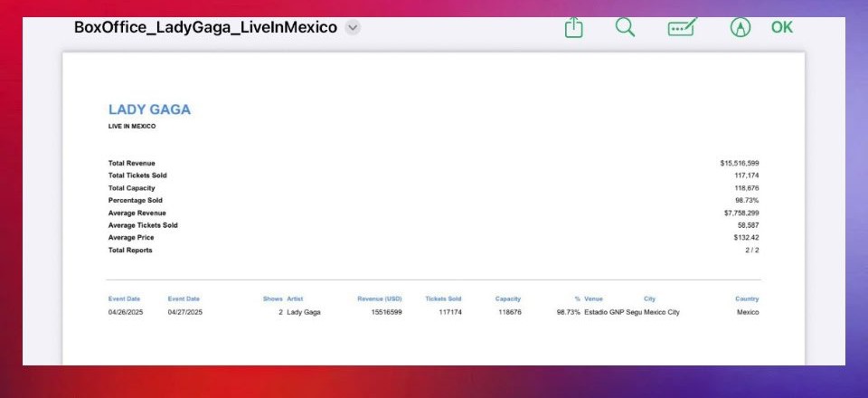Select the 118,676 capacity value

point(746,188)
